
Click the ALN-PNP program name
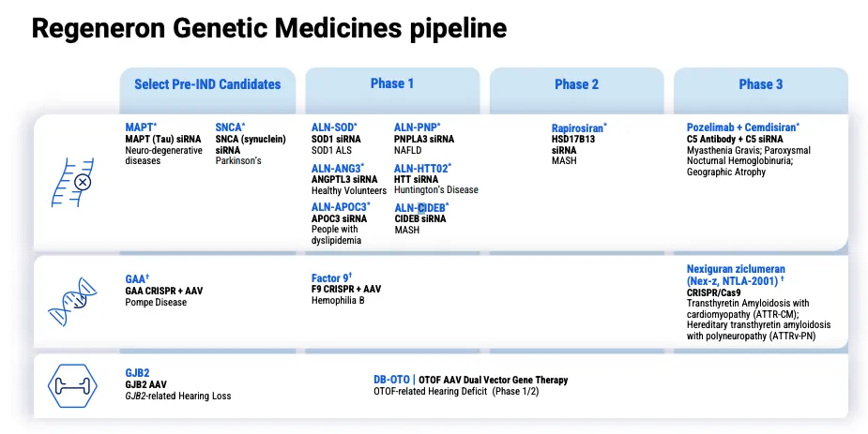click(x=417, y=127)
